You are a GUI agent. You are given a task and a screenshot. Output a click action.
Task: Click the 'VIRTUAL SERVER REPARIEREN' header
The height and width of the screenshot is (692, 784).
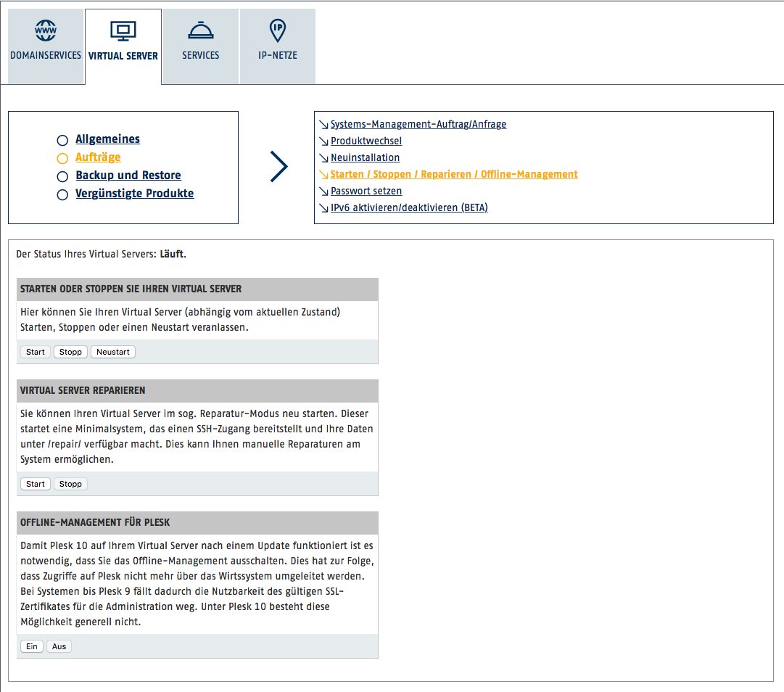197,391
